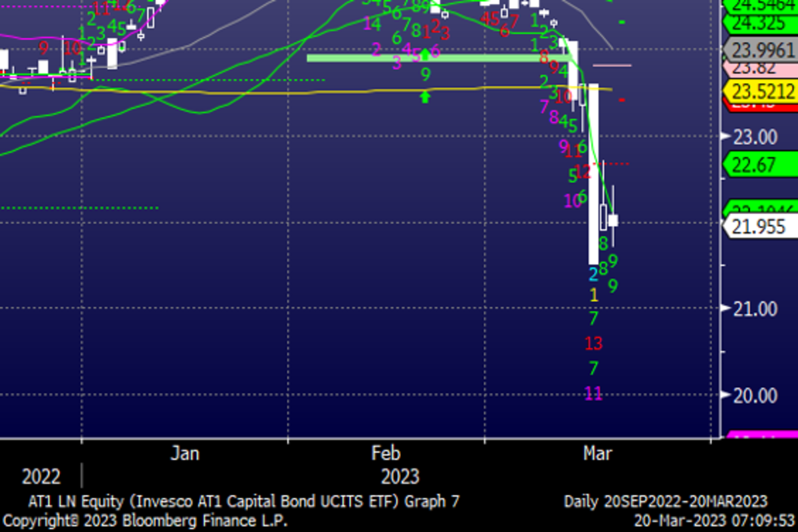The image size is (798, 532).
Task: Click the green up arrow below the support bar
Action: pyautogui.click(x=425, y=97)
